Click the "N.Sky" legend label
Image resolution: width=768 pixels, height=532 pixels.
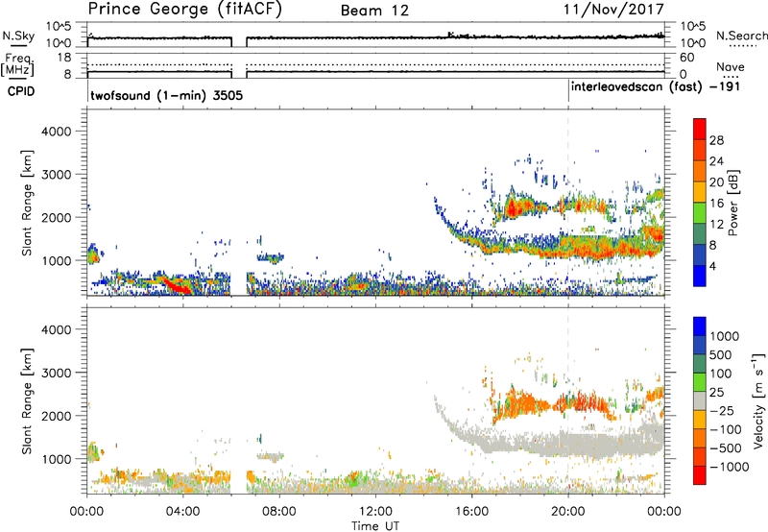(x=18, y=36)
